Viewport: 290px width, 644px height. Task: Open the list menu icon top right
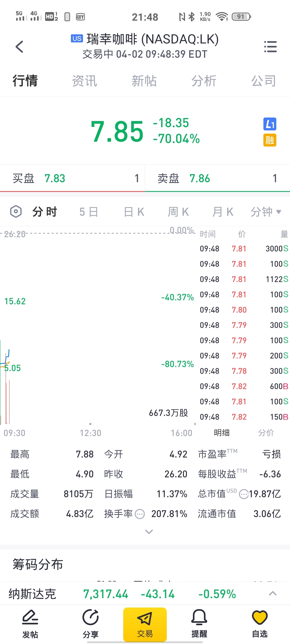tap(270, 47)
